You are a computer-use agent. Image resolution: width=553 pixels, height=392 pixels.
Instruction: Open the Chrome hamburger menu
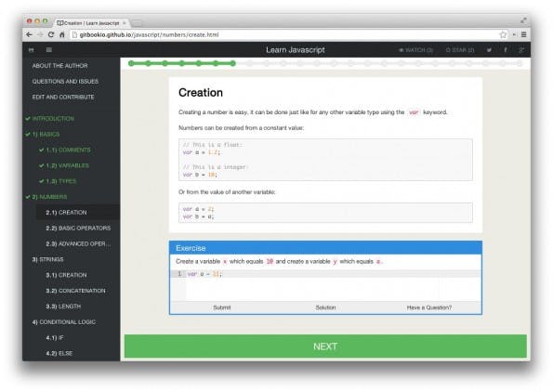[524, 34]
